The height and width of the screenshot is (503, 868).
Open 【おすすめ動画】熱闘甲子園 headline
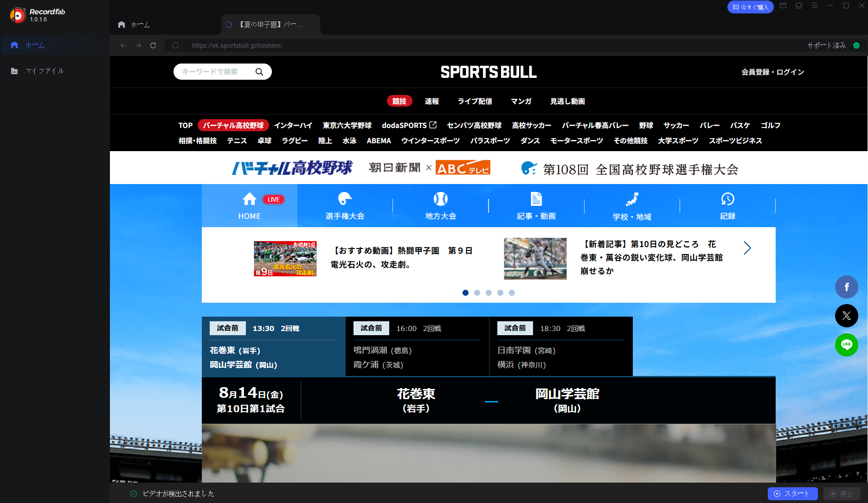click(x=402, y=257)
